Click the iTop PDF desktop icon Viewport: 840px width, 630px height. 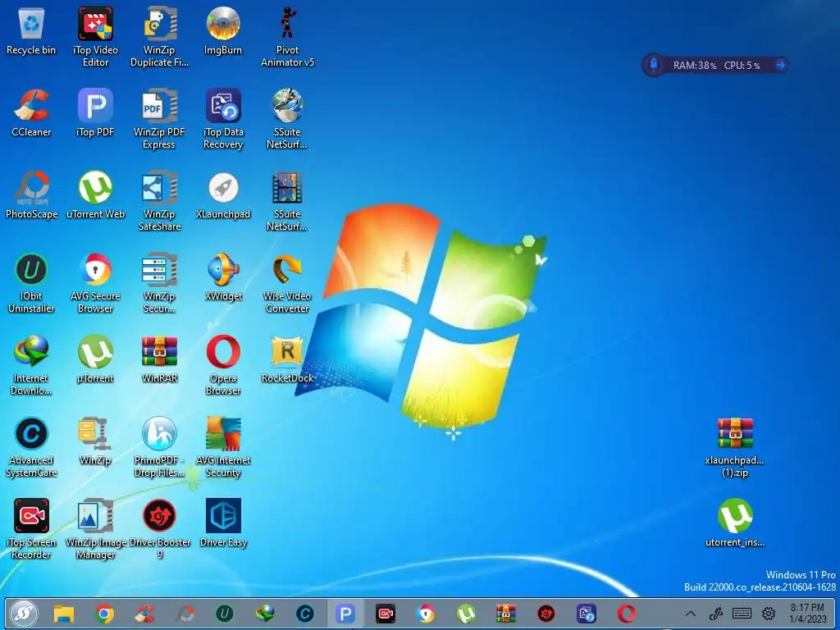tap(95, 112)
